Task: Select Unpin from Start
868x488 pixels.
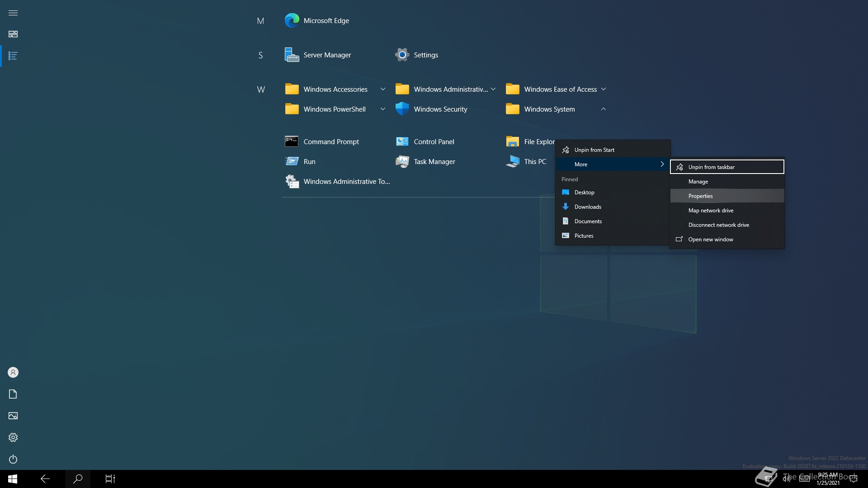Action: point(613,150)
